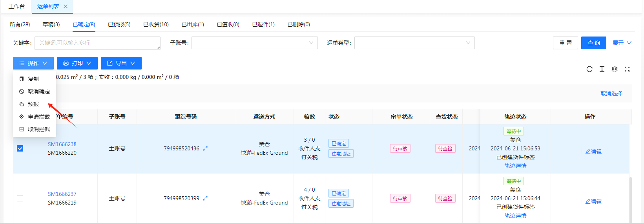
Task: Click the edit pencil for SM1666237
Action: click(x=593, y=201)
